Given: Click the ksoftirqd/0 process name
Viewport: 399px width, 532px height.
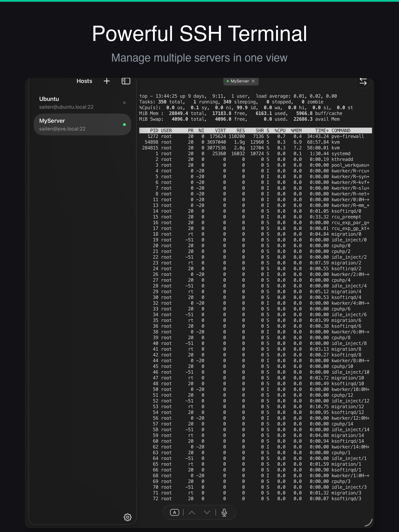Looking at the screenshot, I should coord(346,211).
